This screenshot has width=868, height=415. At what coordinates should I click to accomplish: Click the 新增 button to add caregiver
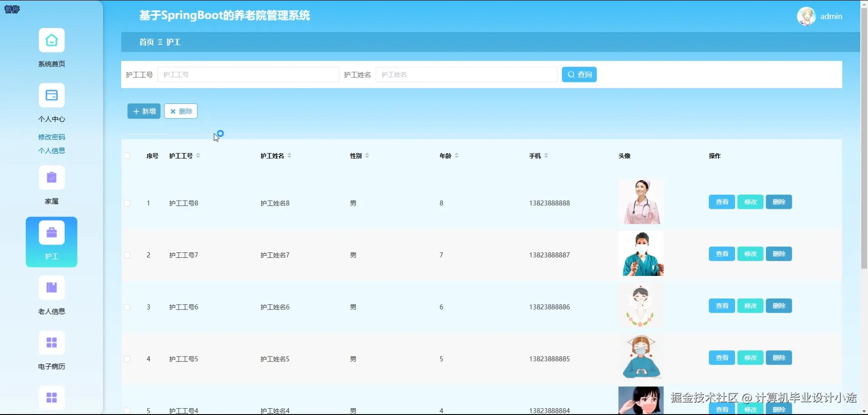point(144,111)
